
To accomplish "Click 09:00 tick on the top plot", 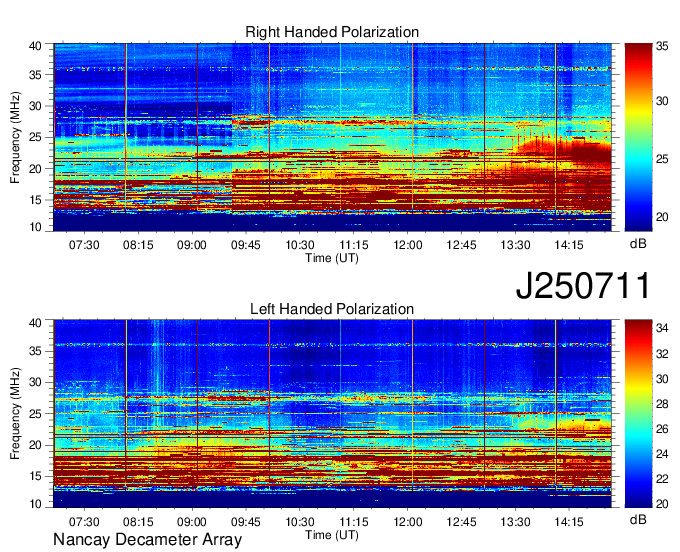I will pyautogui.click(x=192, y=245).
